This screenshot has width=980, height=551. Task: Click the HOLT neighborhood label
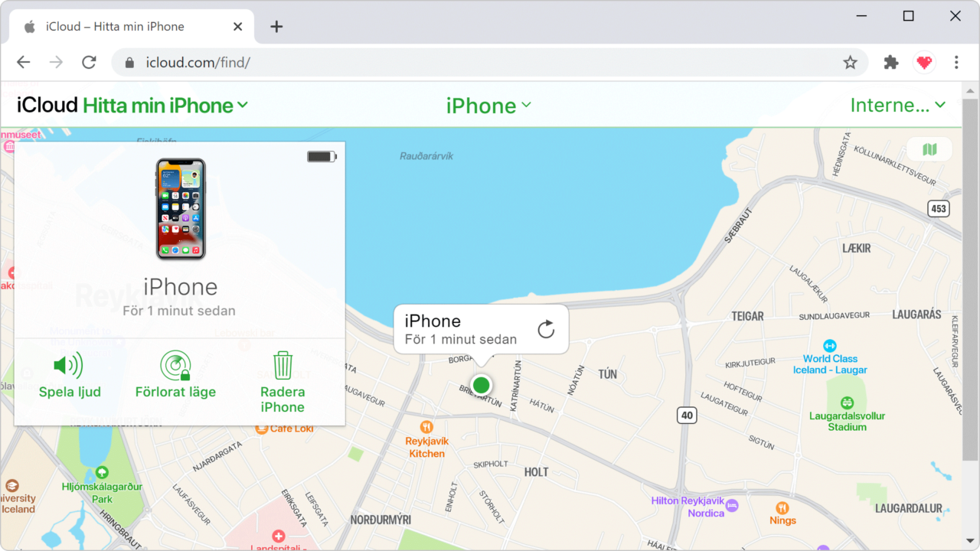[x=536, y=472]
